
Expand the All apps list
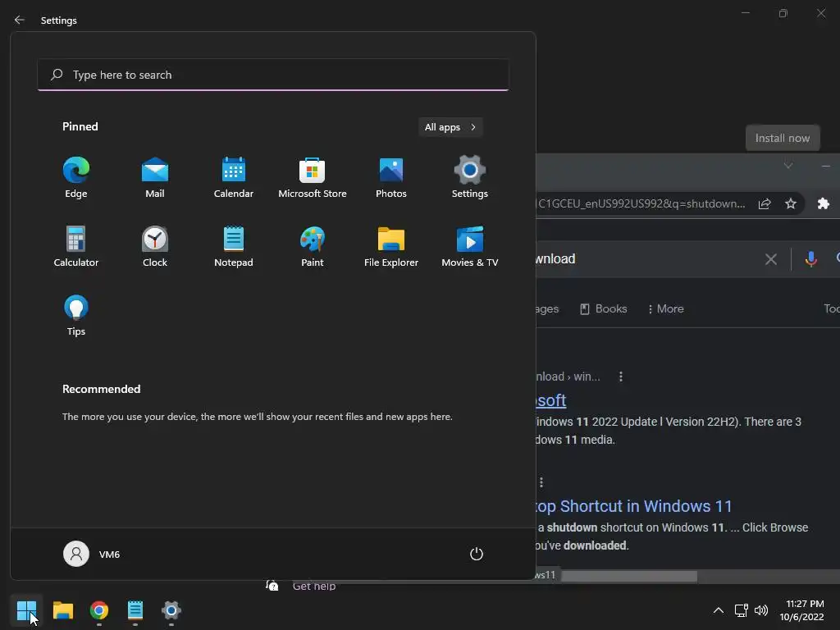tap(450, 127)
